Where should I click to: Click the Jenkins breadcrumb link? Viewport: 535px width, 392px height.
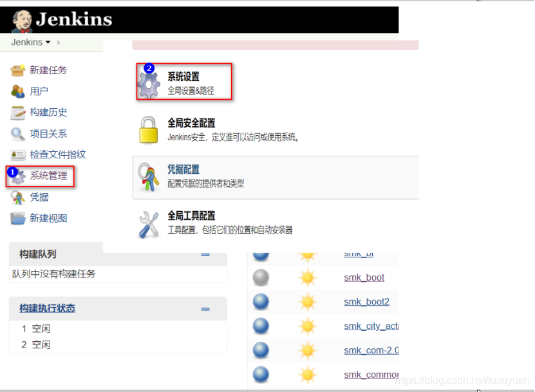[x=26, y=42]
